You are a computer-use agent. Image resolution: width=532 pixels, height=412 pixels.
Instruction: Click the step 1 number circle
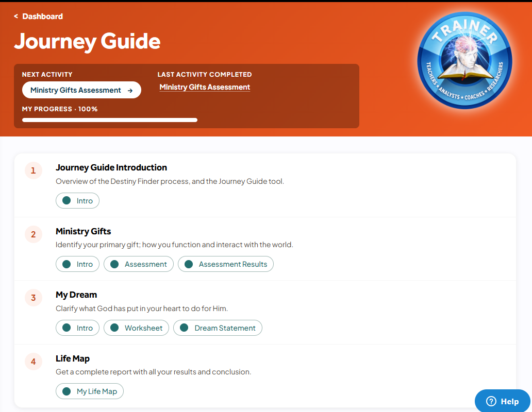tap(33, 170)
